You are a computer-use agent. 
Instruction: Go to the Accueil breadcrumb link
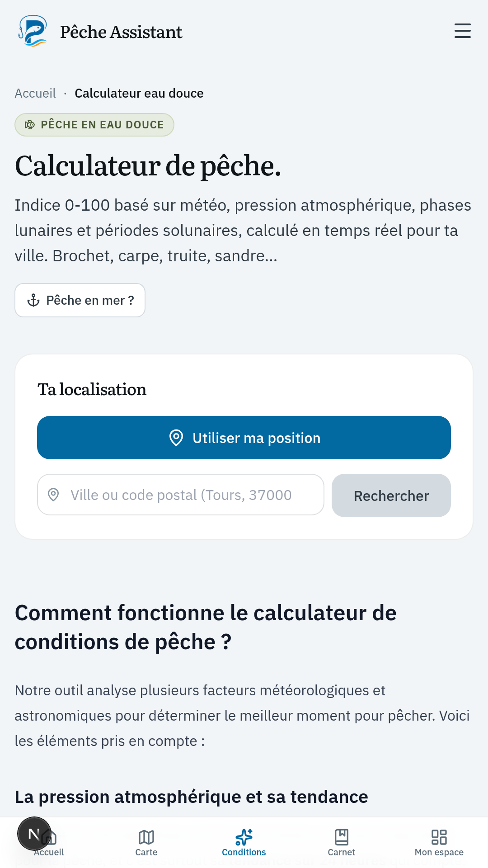35,93
